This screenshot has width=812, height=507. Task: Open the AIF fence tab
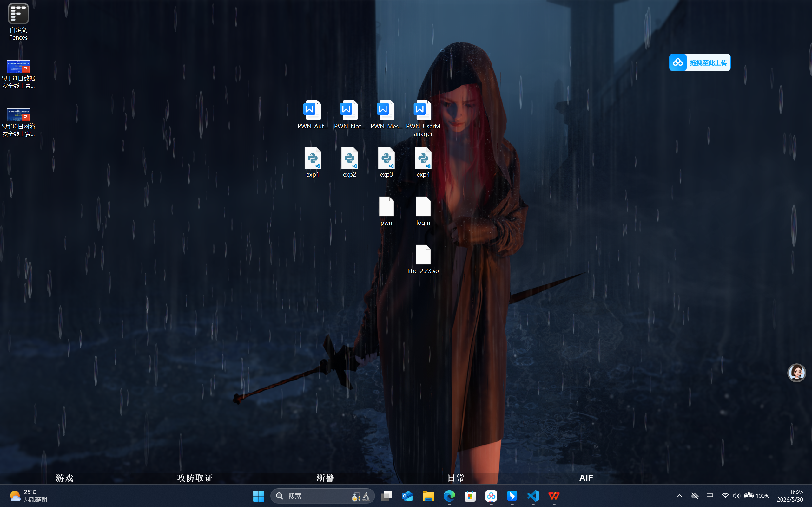click(586, 478)
